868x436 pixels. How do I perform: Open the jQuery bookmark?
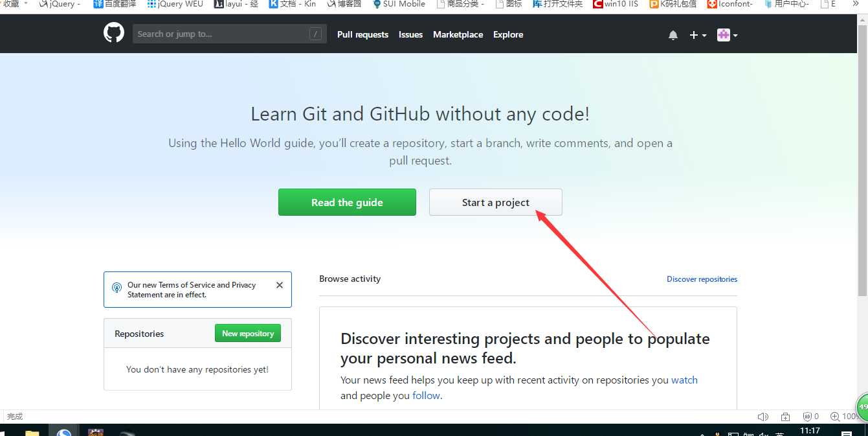[x=60, y=4]
